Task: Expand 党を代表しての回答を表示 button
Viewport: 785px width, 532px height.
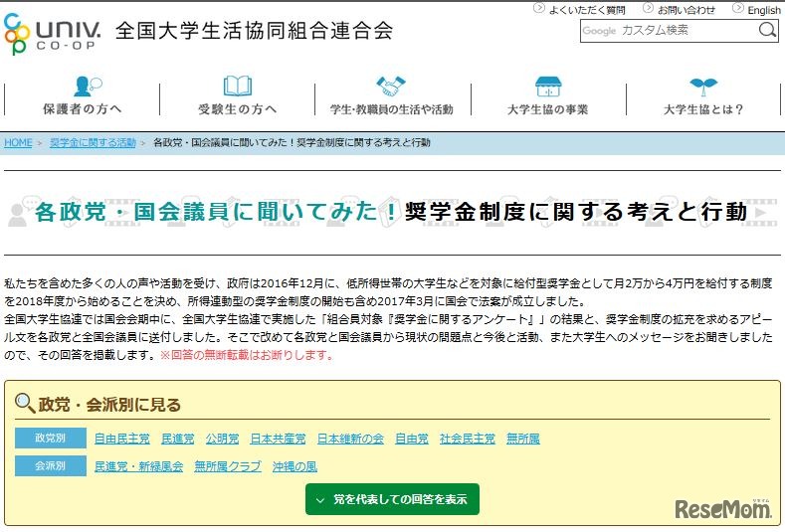Action: click(x=392, y=499)
